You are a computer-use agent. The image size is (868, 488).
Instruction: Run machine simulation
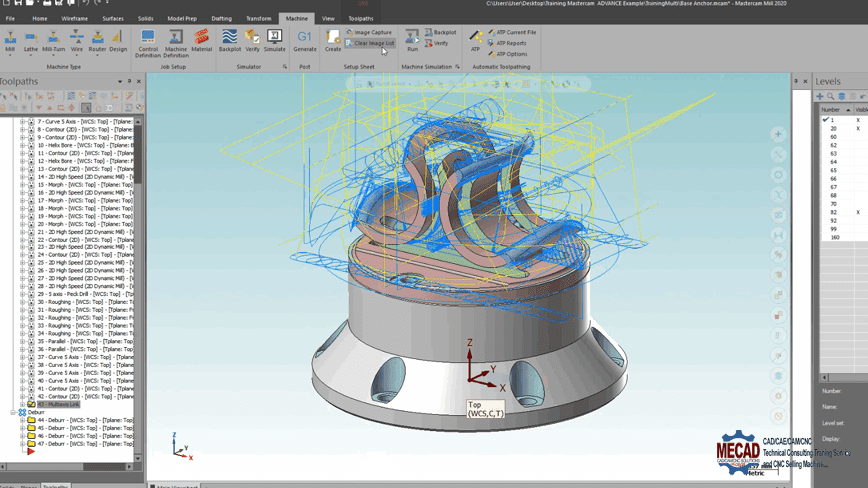click(x=412, y=42)
